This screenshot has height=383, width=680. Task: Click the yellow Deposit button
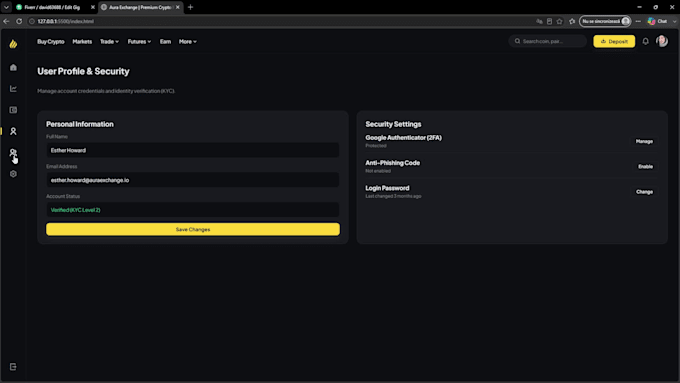614,41
